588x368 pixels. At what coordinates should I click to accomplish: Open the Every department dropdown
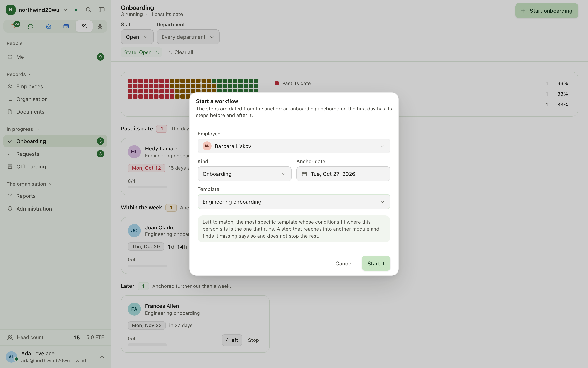click(188, 37)
